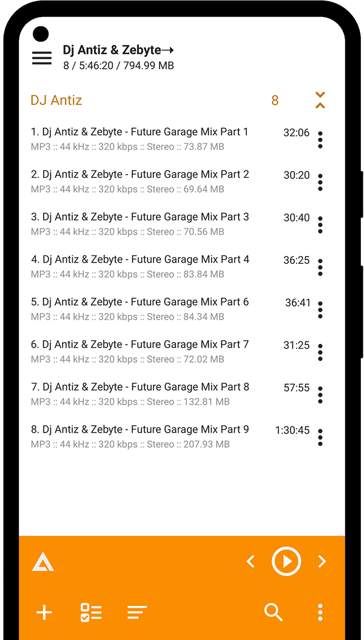Open the navigation drawer menu
Screen dimensions: 364x640
[x=41, y=58]
